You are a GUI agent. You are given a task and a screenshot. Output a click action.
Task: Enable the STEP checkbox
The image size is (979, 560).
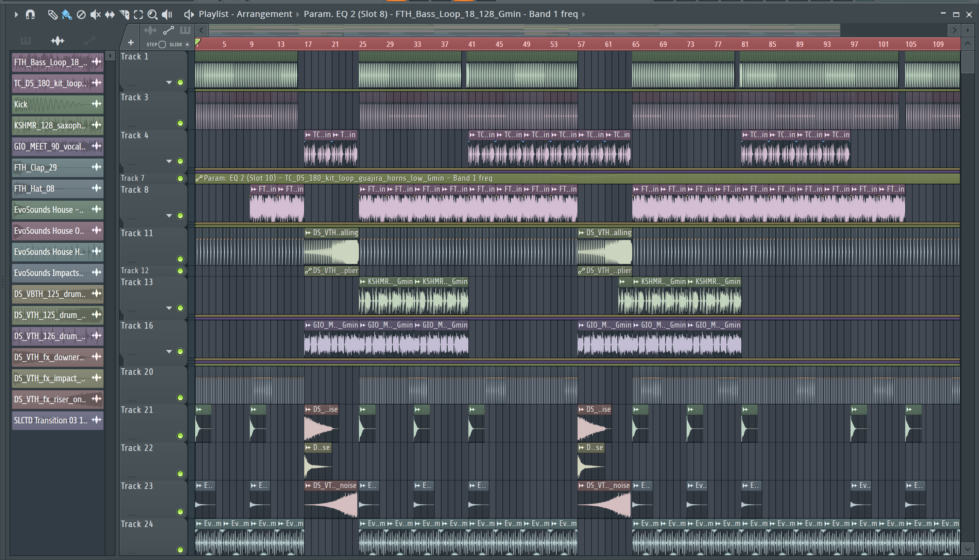(162, 45)
